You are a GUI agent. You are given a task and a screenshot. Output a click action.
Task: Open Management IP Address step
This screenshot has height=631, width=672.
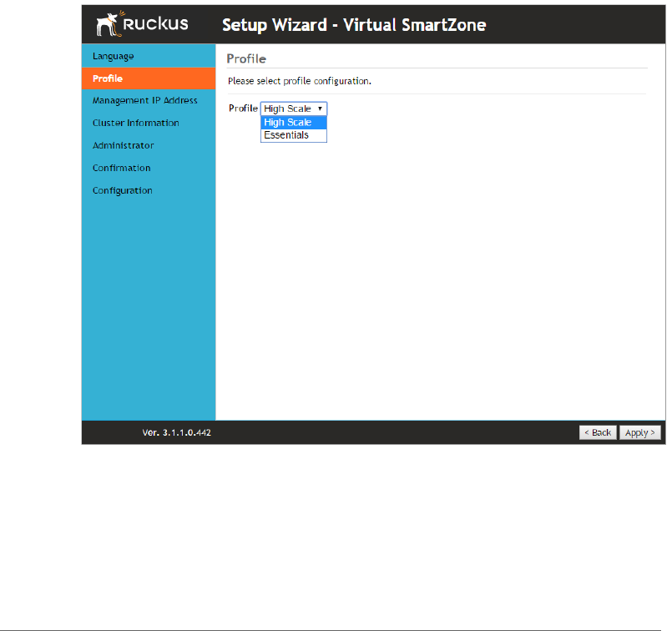[149, 101]
